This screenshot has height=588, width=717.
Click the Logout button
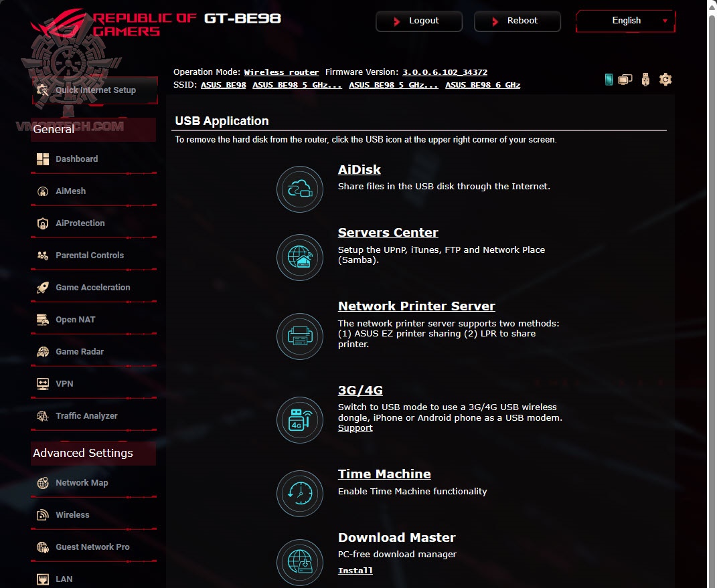419,21
